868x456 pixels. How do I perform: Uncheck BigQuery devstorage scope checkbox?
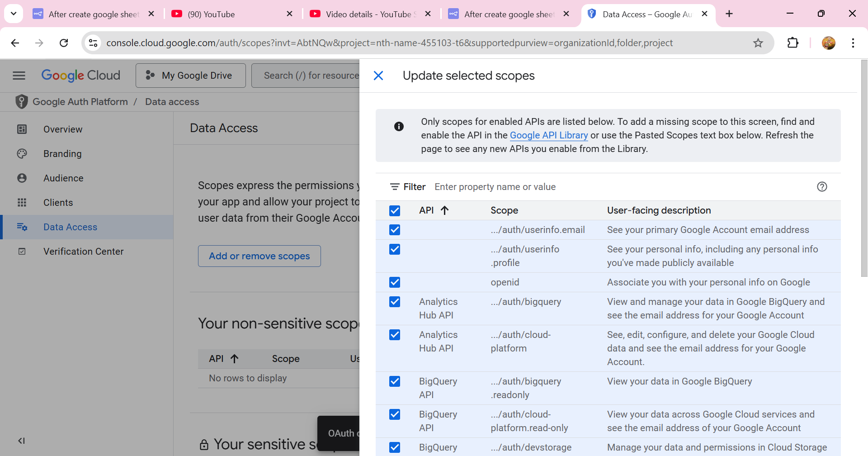[x=395, y=447]
